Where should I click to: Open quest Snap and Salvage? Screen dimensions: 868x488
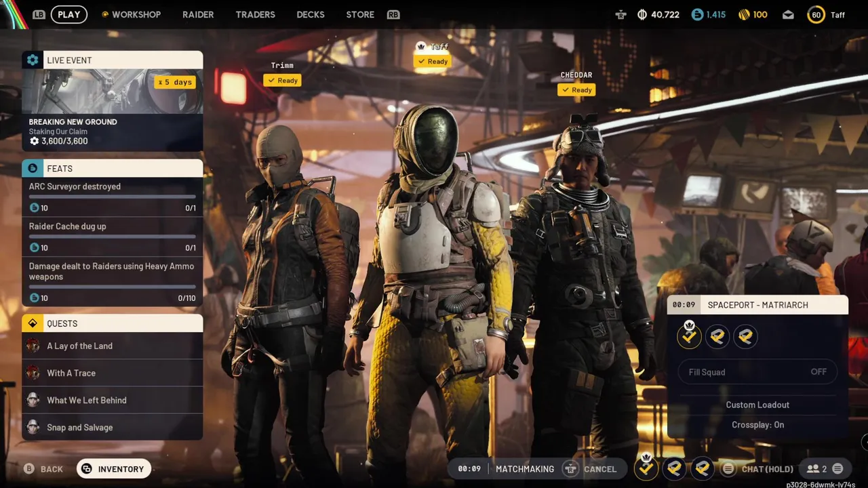(x=112, y=427)
